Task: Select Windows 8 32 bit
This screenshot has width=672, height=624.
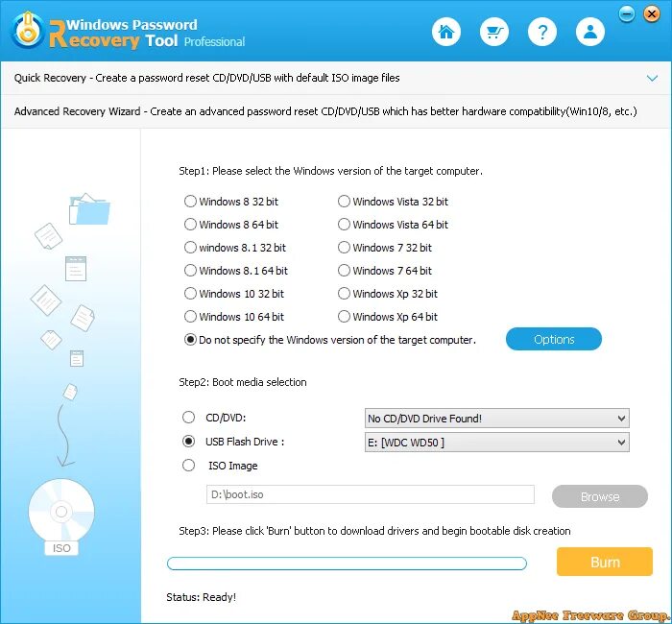Action: click(231, 202)
